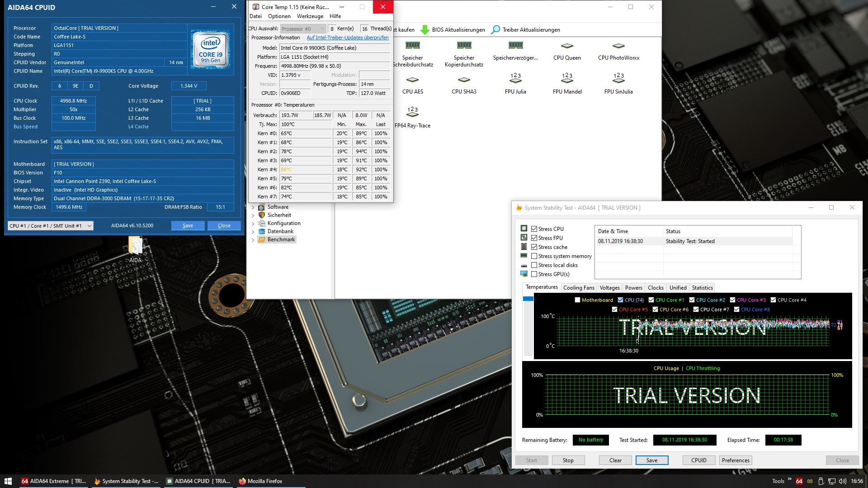Open the Speicher Kopierdurchsatz benchmark icon

[x=464, y=46]
